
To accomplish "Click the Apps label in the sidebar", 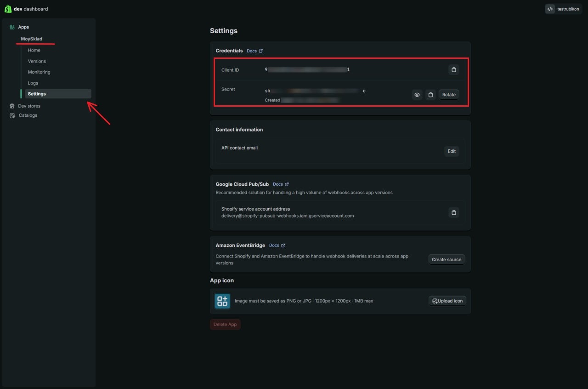I will (23, 27).
